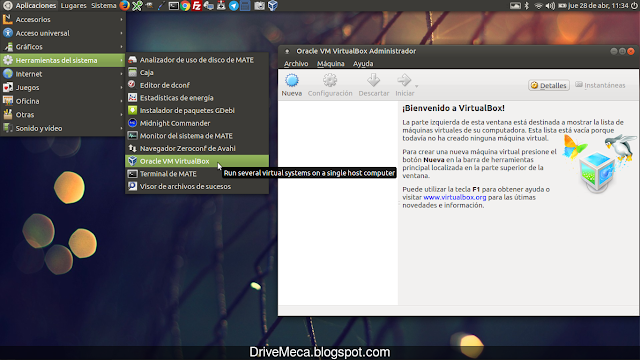Click the Configuración gear toolbar icon
The width and height of the screenshot is (640, 360).
330,80
